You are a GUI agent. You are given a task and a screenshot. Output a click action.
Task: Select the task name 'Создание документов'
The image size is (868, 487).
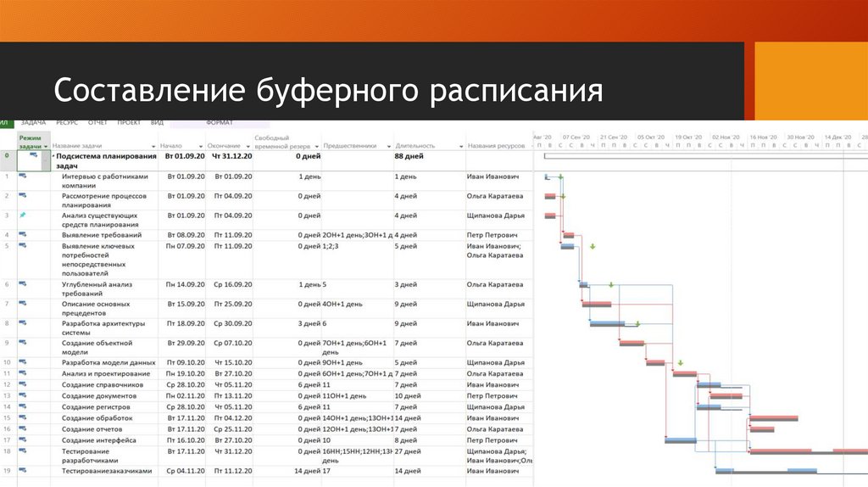pyautogui.click(x=98, y=395)
